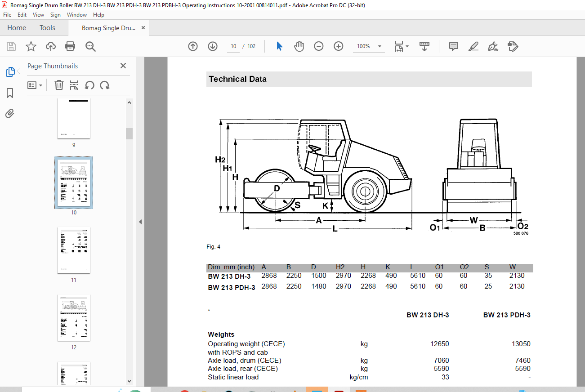Expand the fit page options dropdown arrow
The image size is (585, 392).
[x=407, y=46]
